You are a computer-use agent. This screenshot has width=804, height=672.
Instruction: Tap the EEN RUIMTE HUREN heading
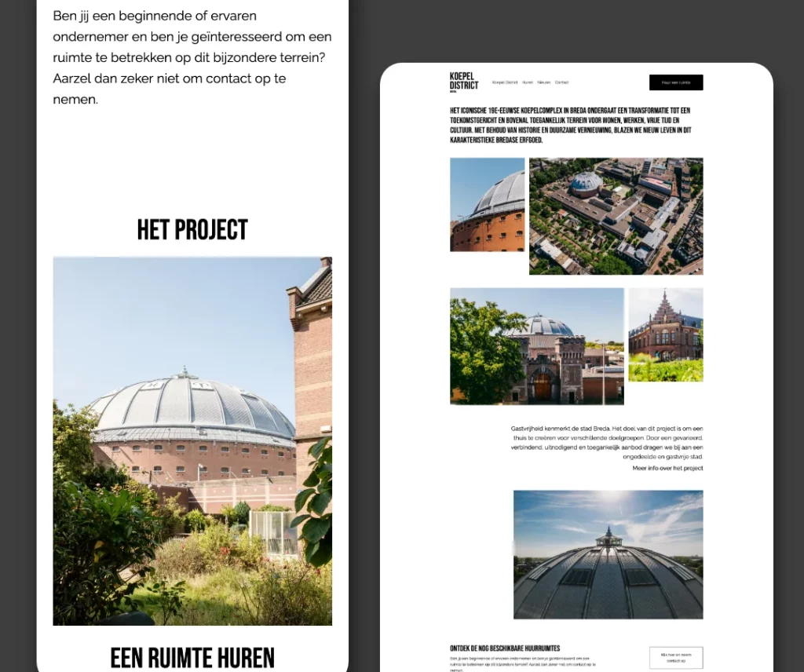pos(192,658)
